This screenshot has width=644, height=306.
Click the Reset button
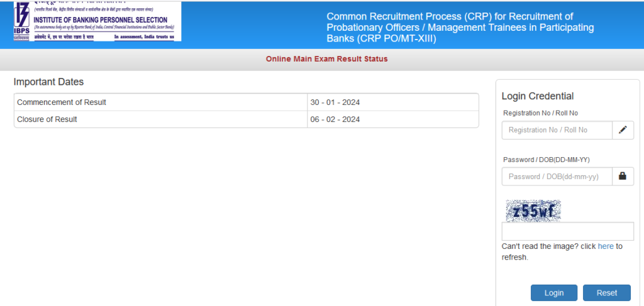(607, 293)
